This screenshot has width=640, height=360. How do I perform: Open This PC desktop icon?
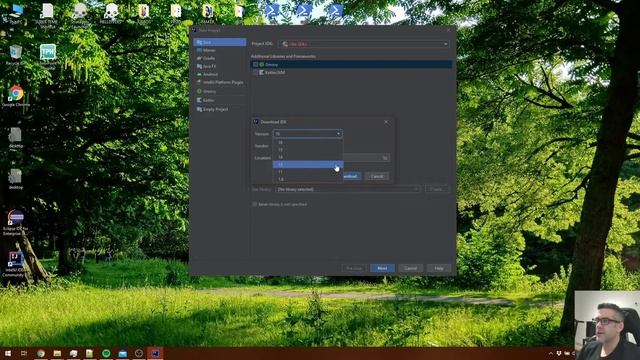16,13
